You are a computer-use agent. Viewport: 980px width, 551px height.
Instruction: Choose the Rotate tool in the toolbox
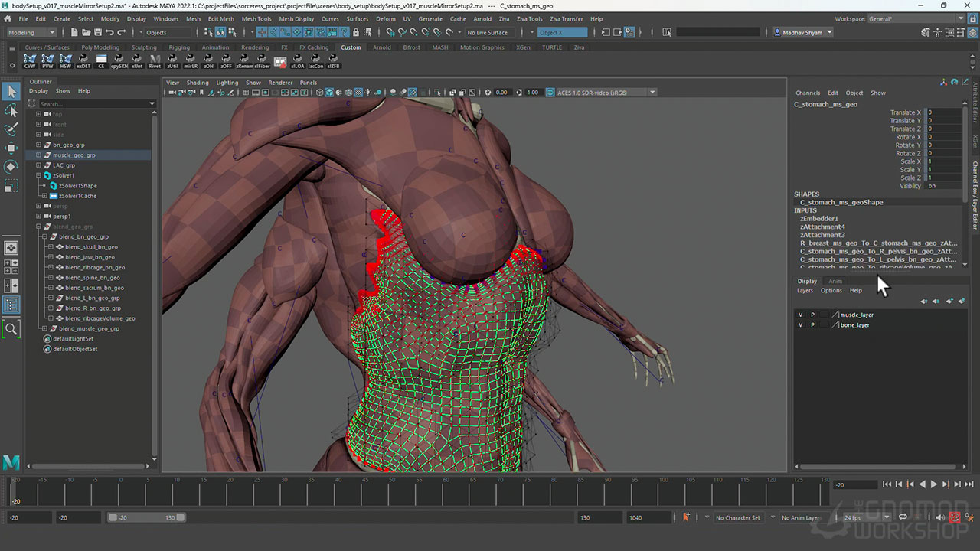[x=11, y=166]
